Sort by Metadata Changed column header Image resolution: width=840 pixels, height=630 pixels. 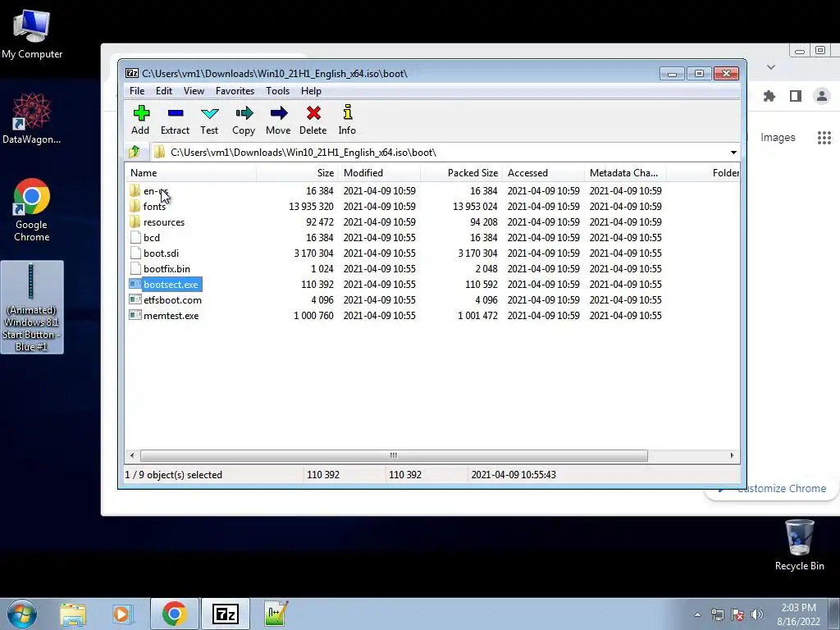point(625,173)
